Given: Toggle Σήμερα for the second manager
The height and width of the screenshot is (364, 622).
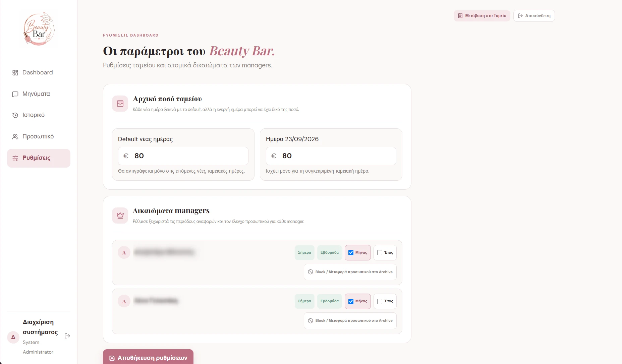Looking at the screenshot, I should pyautogui.click(x=304, y=301).
